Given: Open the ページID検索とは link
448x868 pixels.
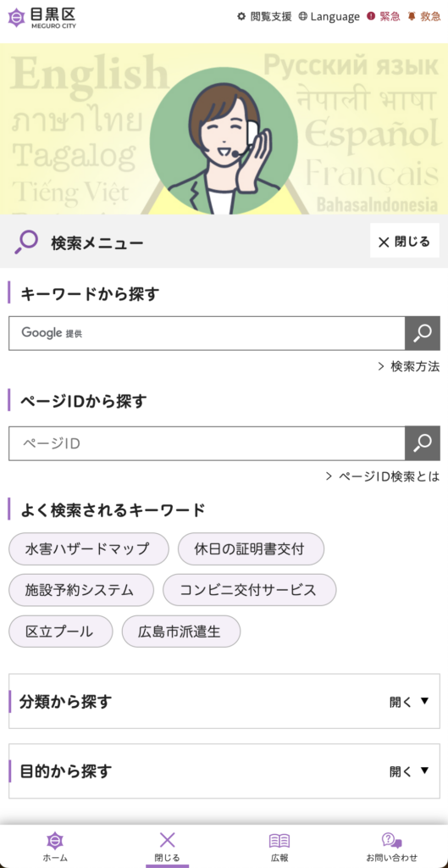Looking at the screenshot, I should 383,476.
